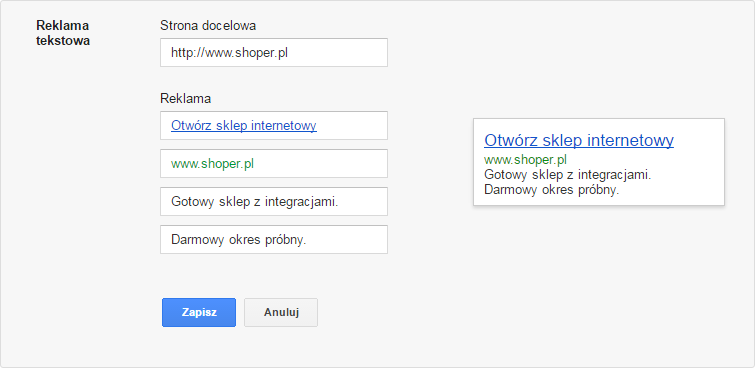This screenshot has height=368, width=755.
Task: Save the ad with the Zapisz button
Action: click(x=199, y=312)
